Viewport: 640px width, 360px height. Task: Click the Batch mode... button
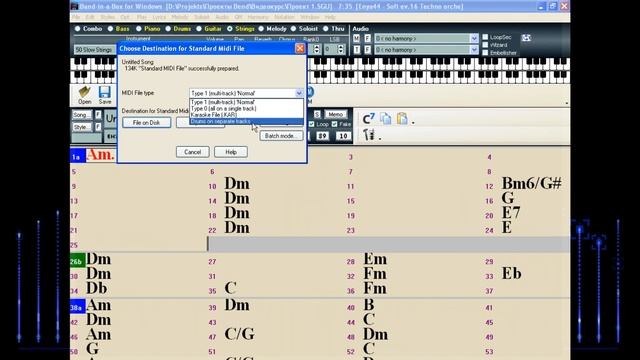(281, 136)
